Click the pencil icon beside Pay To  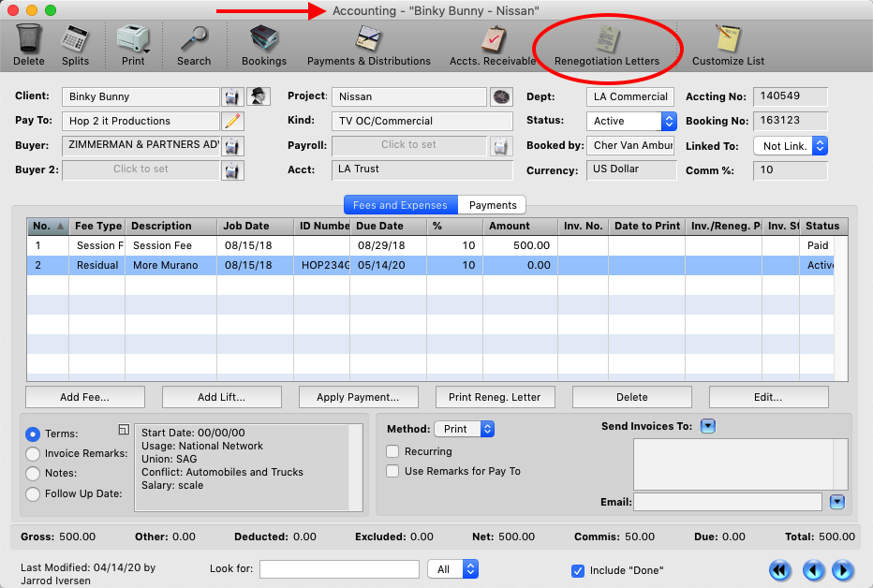point(232,121)
